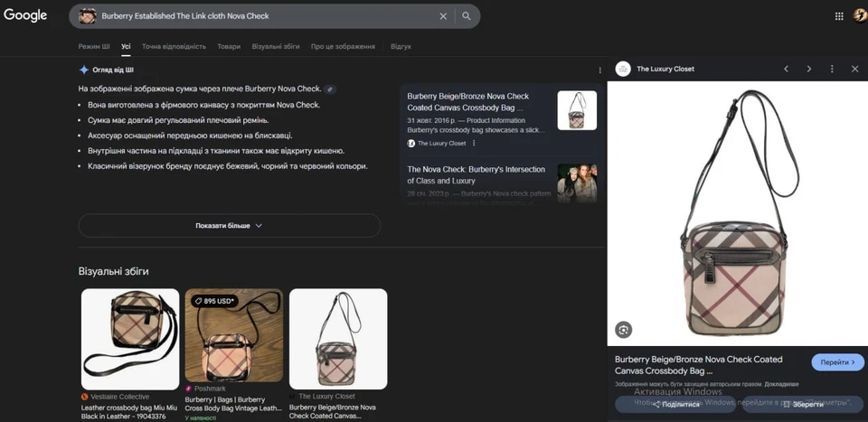Click the Перейти visit button
868x422 pixels.
click(x=837, y=362)
